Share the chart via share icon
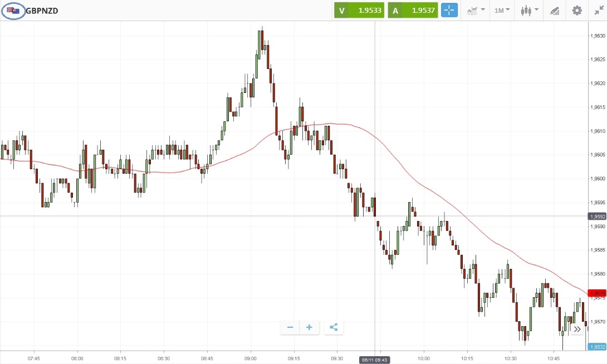The image size is (607, 364). (x=334, y=328)
